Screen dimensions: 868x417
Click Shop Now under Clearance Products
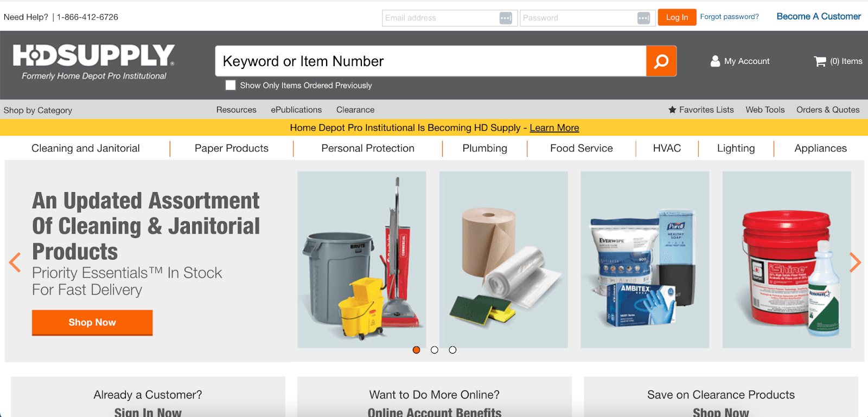click(721, 412)
